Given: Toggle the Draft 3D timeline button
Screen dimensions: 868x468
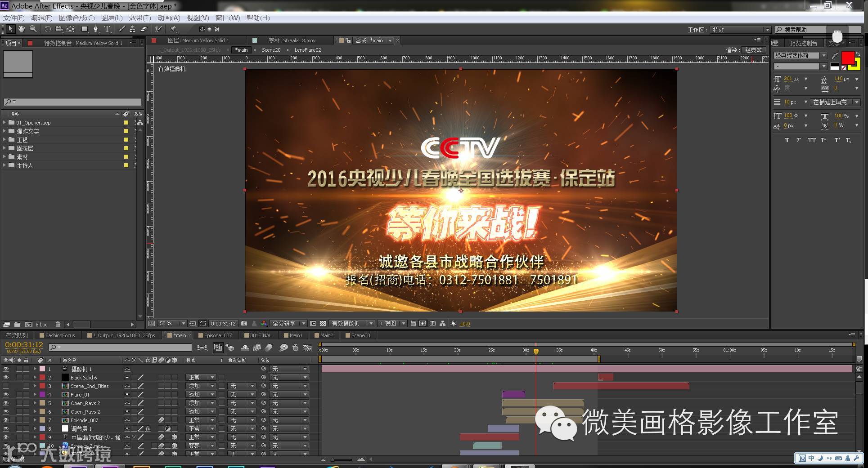Looking at the screenshot, I should coord(229,348).
